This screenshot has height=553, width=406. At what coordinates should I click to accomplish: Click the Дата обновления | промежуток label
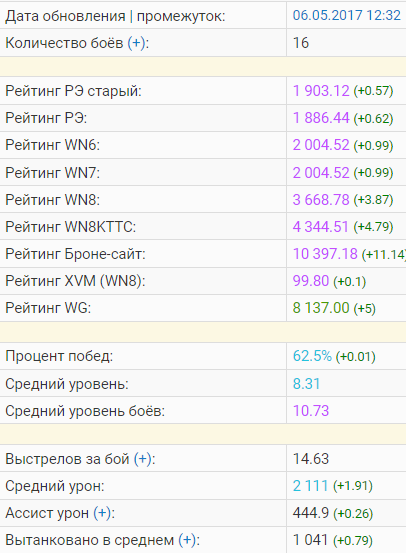pyautogui.click(x=115, y=16)
